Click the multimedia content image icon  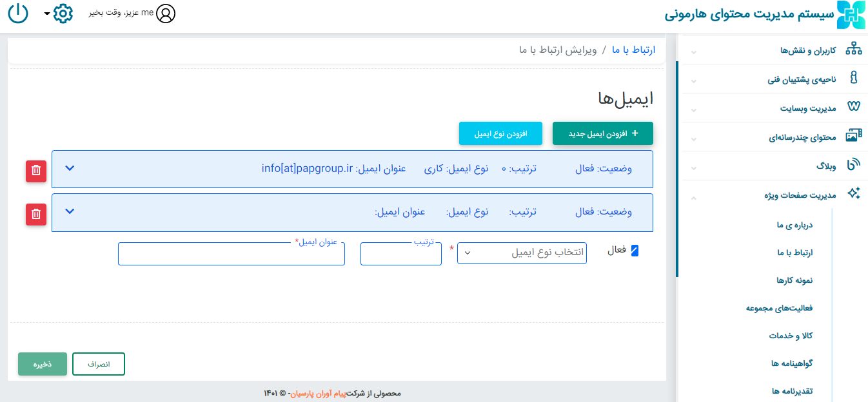(x=854, y=137)
